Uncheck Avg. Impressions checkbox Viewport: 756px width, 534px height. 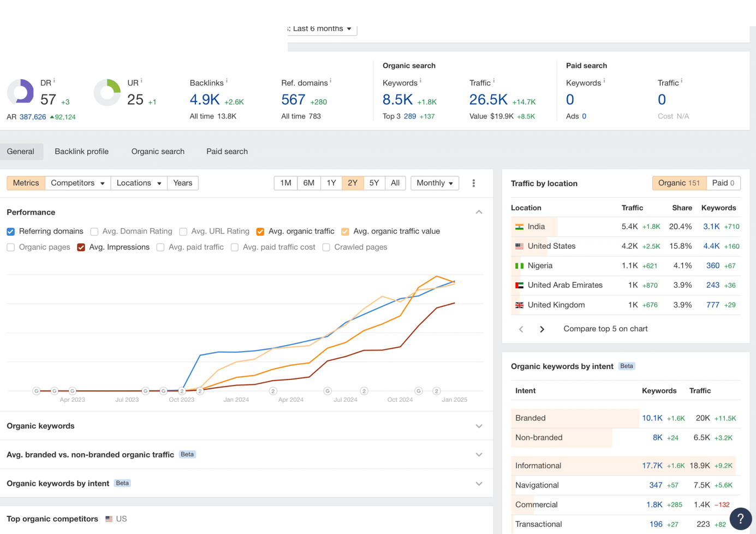(81, 247)
